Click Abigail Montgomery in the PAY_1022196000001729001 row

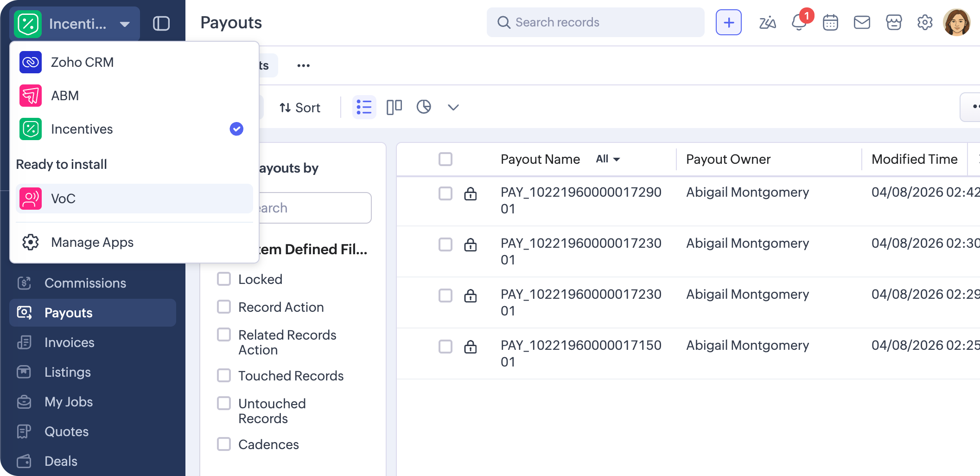pos(747,192)
